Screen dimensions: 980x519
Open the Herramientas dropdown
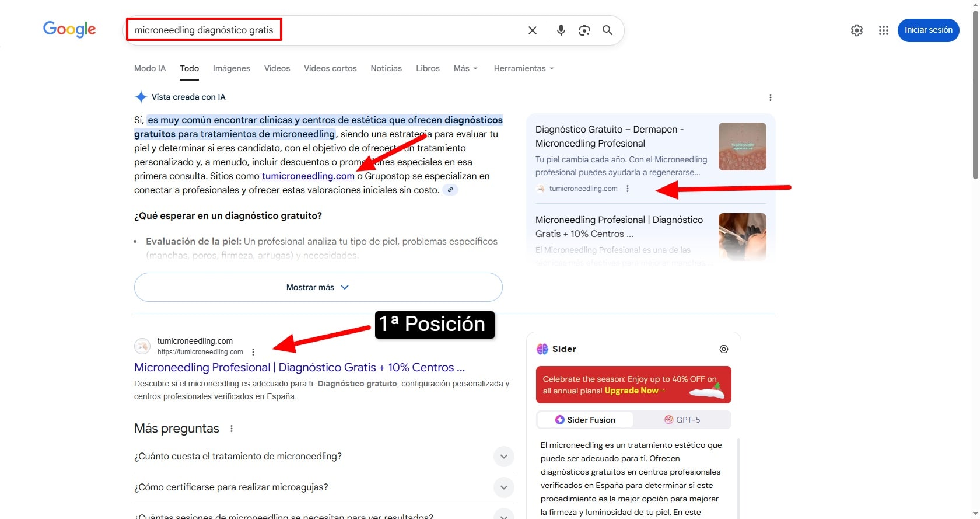point(523,68)
